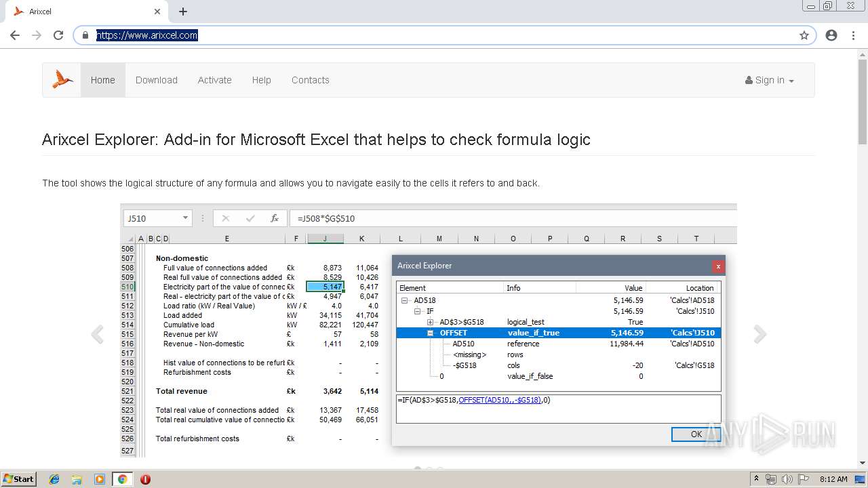Viewport: 868px width, 488px height.
Task: Open the Contacts page
Action: pyautogui.click(x=311, y=80)
